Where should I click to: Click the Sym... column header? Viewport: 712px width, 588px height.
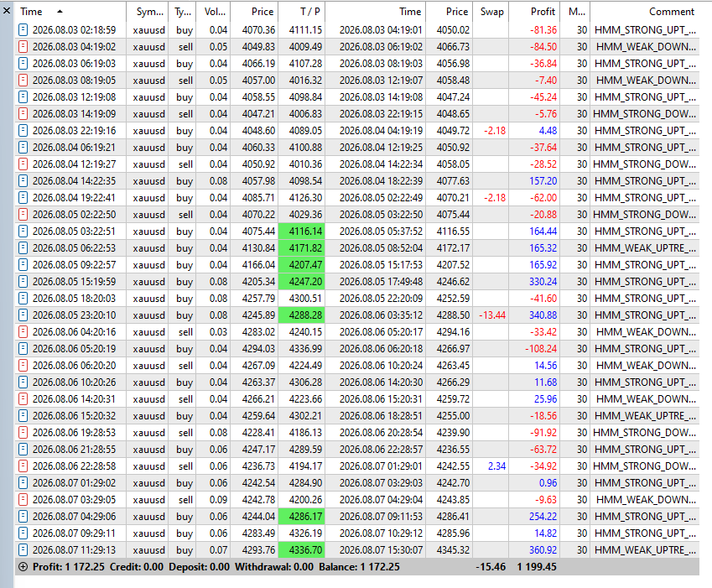tap(147, 12)
